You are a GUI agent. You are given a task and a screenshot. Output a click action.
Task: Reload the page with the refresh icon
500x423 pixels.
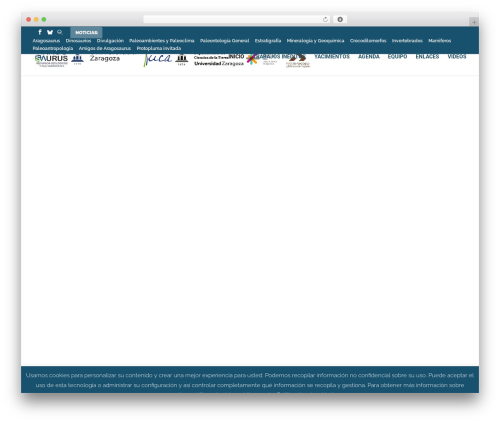tap(325, 19)
